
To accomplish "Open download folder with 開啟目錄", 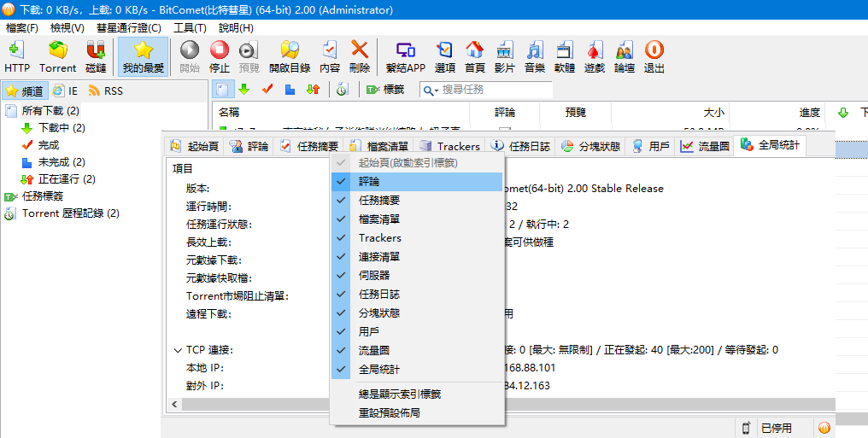I will [290, 56].
